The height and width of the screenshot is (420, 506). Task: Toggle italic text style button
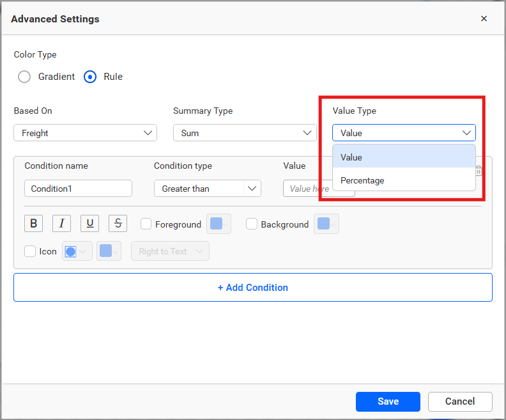pos(61,224)
